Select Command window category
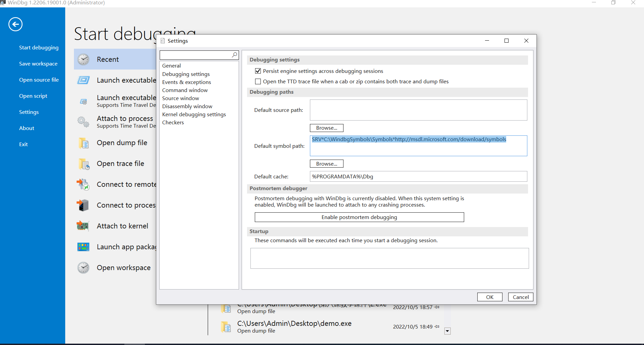 [x=185, y=90]
